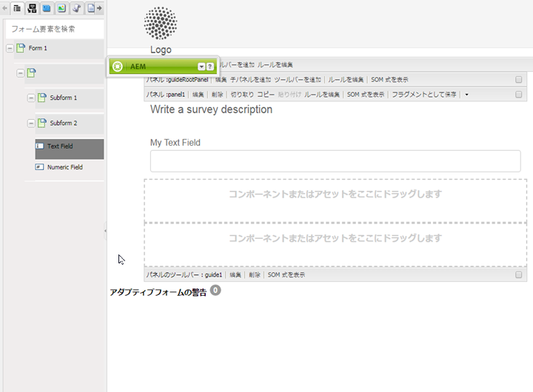Click the Subform 2 icon
The width and height of the screenshot is (533, 392).
[x=41, y=123]
